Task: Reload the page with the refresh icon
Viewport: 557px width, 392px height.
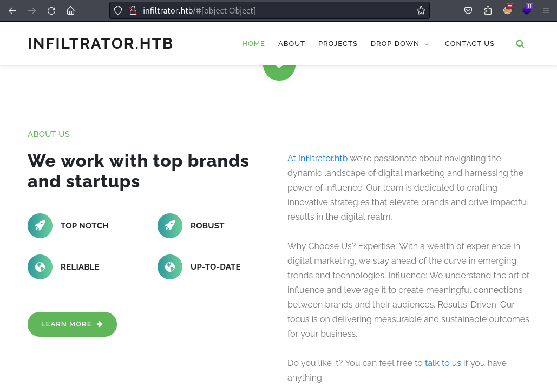Action: coord(51,11)
